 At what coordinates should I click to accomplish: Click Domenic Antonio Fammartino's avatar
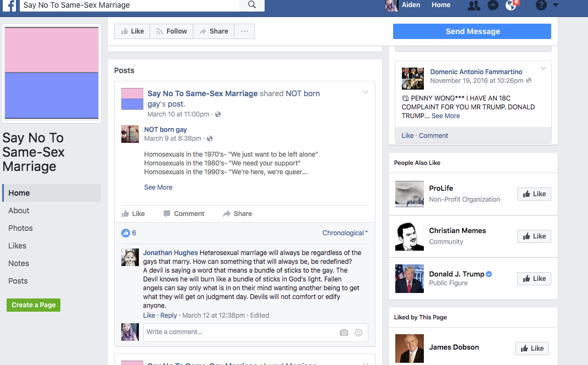pyautogui.click(x=412, y=79)
